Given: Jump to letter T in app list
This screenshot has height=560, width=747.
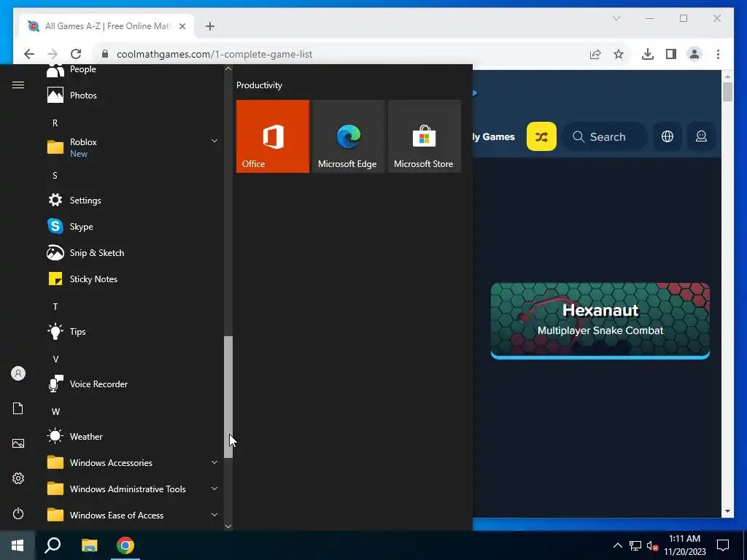Looking at the screenshot, I should pyautogui.click(x=55, y=307).
